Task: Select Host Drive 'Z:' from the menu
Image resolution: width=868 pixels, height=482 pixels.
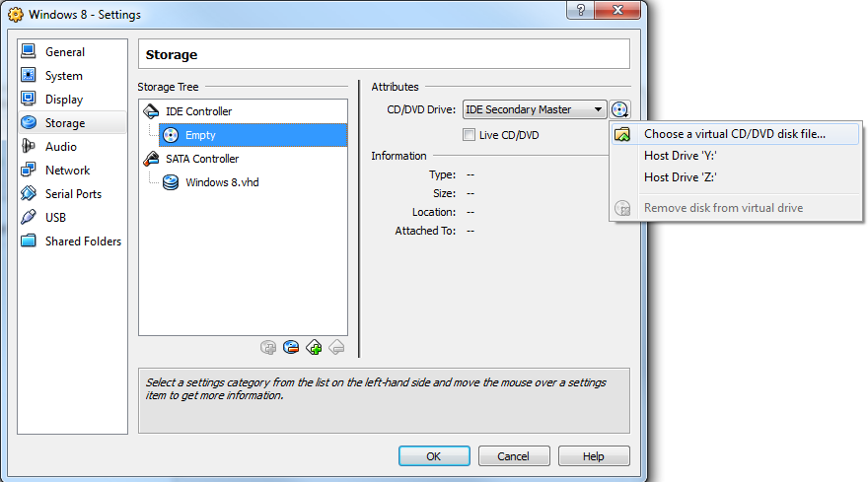Action: coord(680,177)
